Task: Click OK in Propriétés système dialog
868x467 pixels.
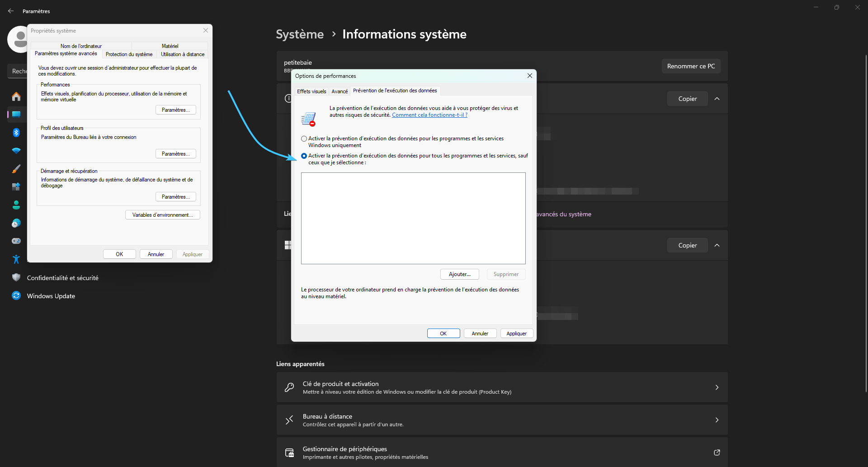Action: [x=119, y=254]
